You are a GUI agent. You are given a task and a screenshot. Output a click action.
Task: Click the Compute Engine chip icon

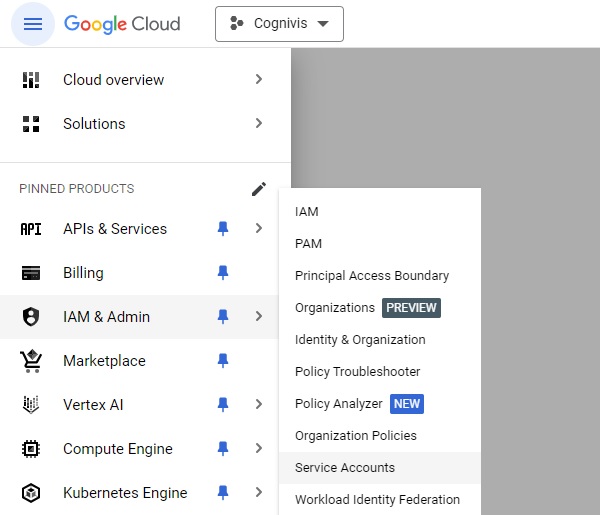pos(31,449)
